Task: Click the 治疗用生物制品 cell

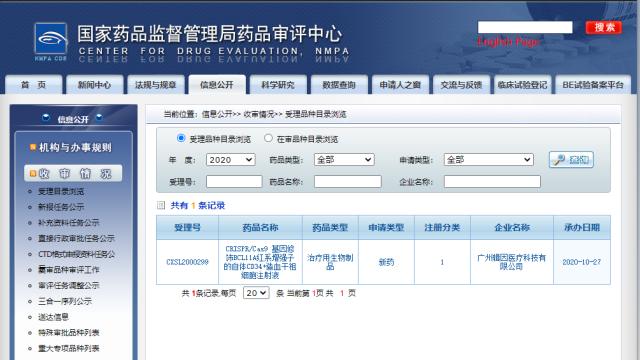Action: pos(330,262)
